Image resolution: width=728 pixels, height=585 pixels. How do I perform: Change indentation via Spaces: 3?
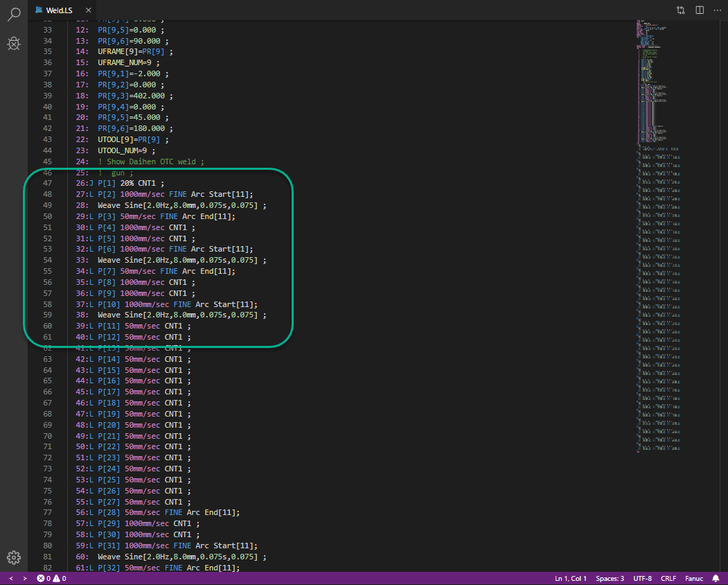[610, 578]
